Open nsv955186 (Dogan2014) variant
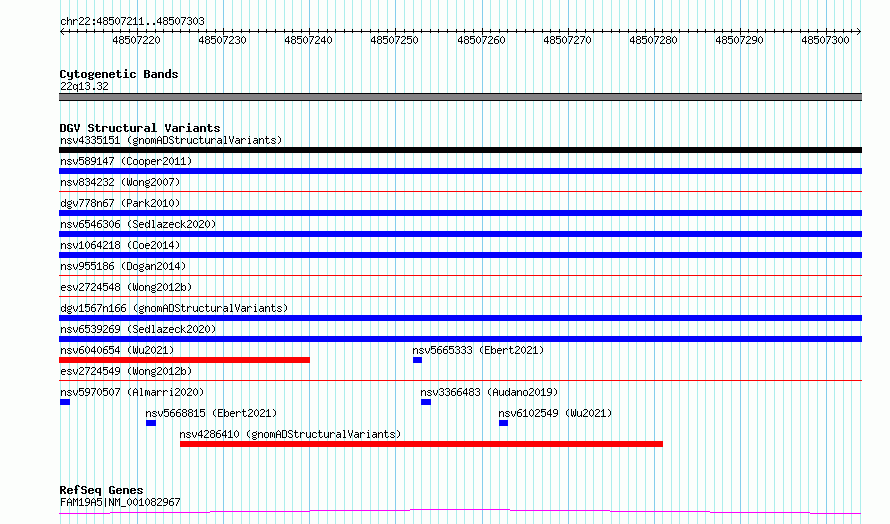This screenshot has height=524, width=890. (x=123, y=266)
